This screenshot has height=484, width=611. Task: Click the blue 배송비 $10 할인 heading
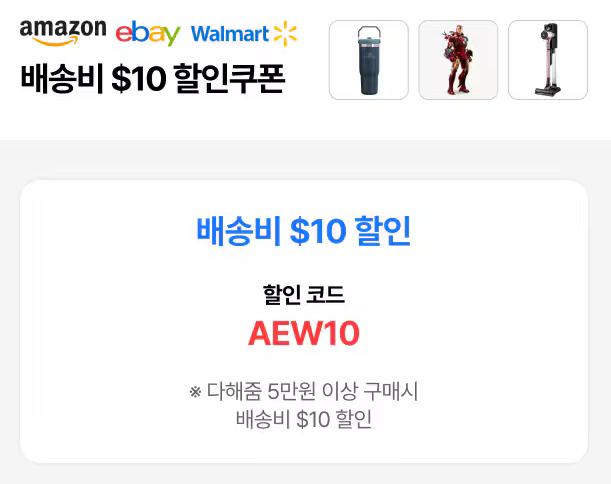click(x=304, y=231)
